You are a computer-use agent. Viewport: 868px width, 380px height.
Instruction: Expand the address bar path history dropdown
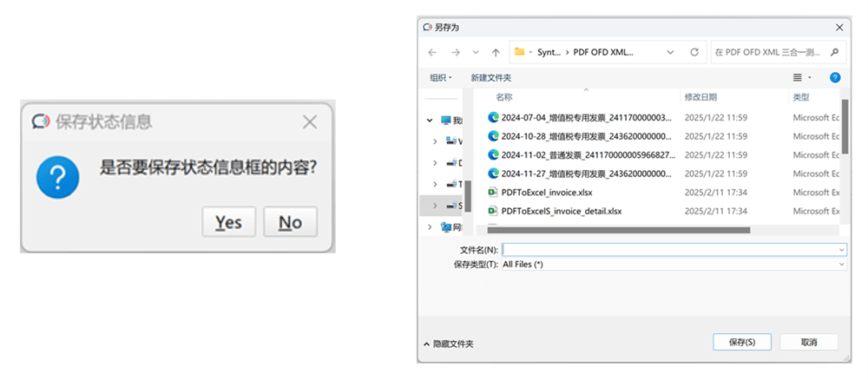pyautogui.click(x=670, y=53)
